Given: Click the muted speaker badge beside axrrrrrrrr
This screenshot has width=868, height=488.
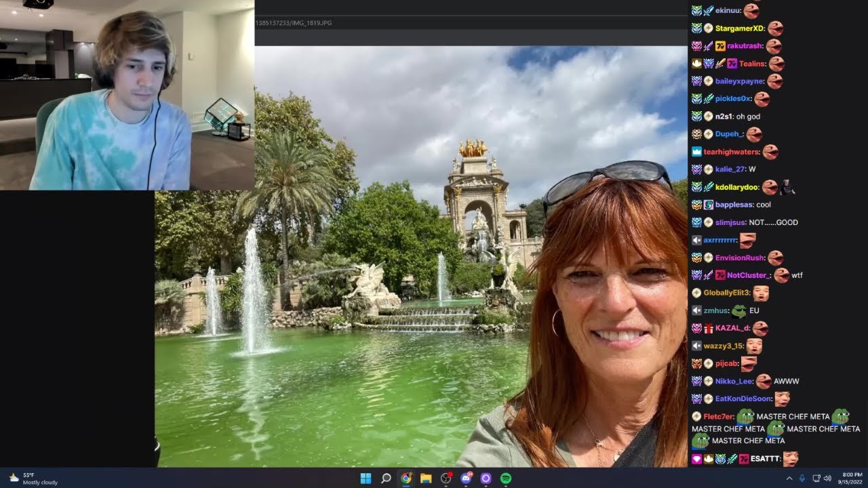Looking at the screenshot, I should pos(696,240).
